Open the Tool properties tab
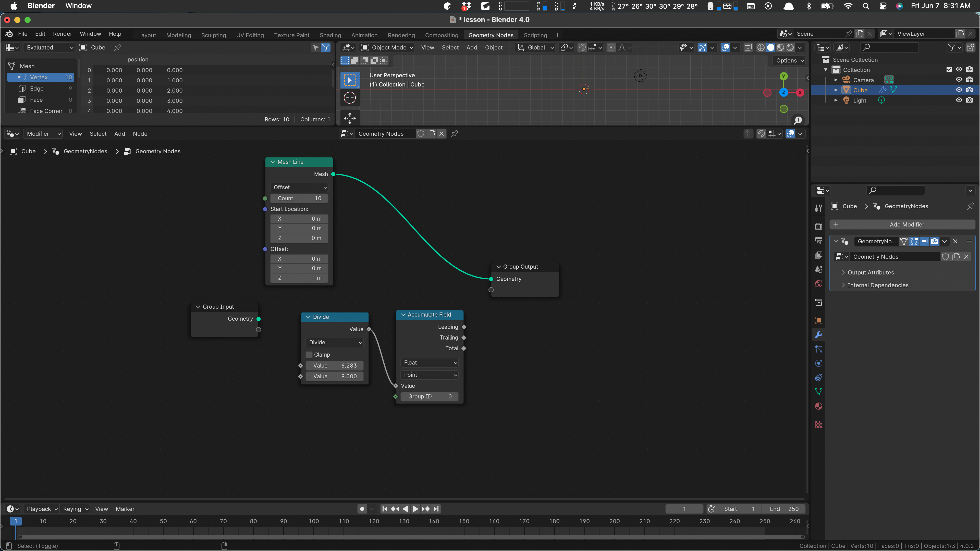 [819, 208]
